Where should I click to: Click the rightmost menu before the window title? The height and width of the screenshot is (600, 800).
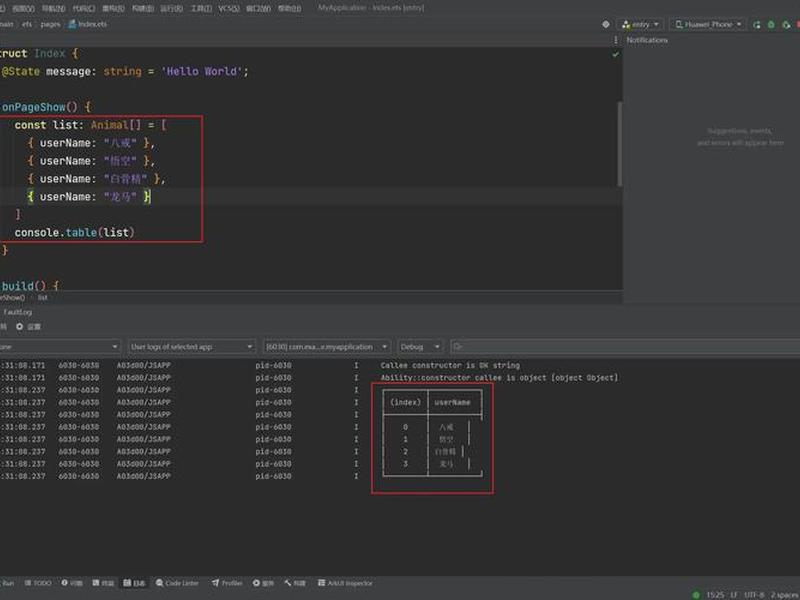tap(289, 8)
